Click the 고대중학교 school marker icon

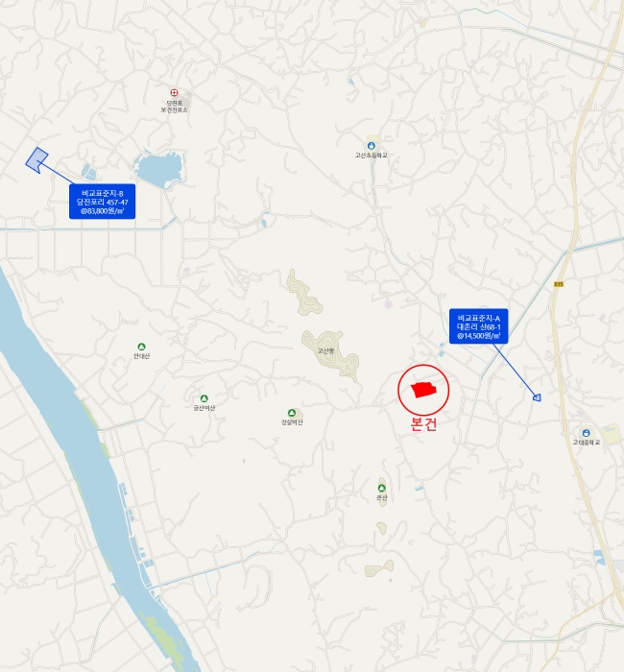pos(586,433)
